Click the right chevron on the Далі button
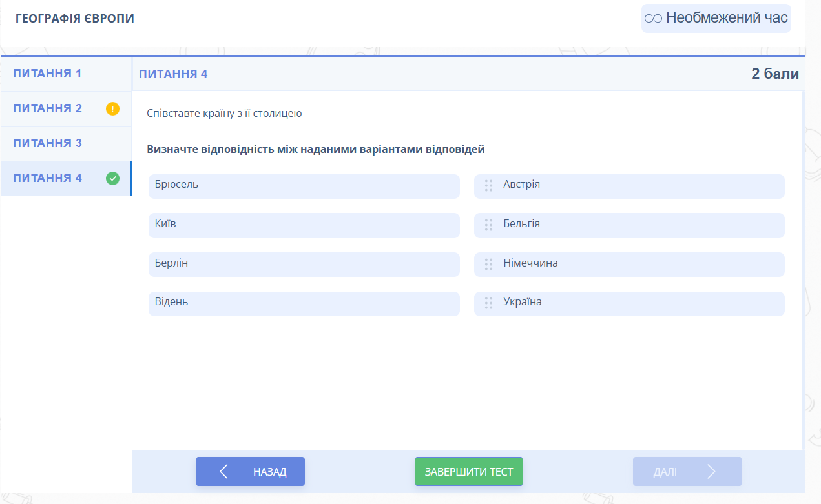The image size is (821, 504). pos(712,472)
